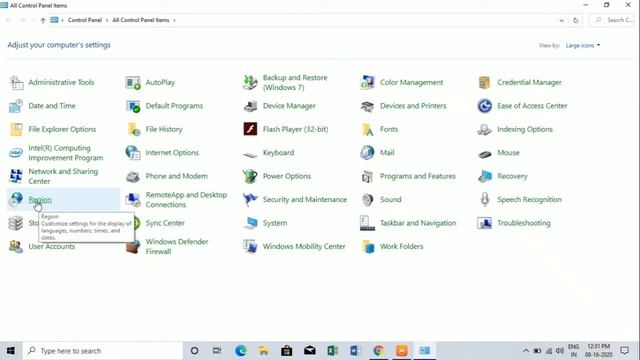Open Google Chrome from the taskbar

[378, 351]
